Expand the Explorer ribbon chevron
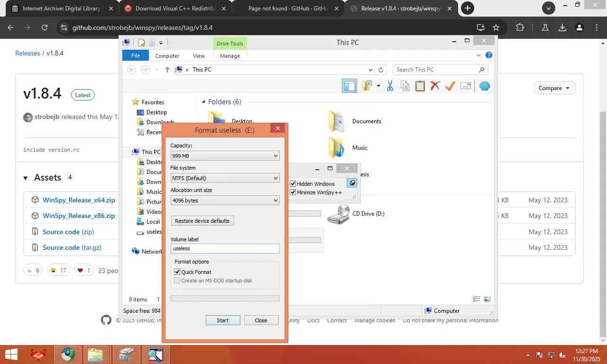607x364 pixels. click(x=478, y=55)
